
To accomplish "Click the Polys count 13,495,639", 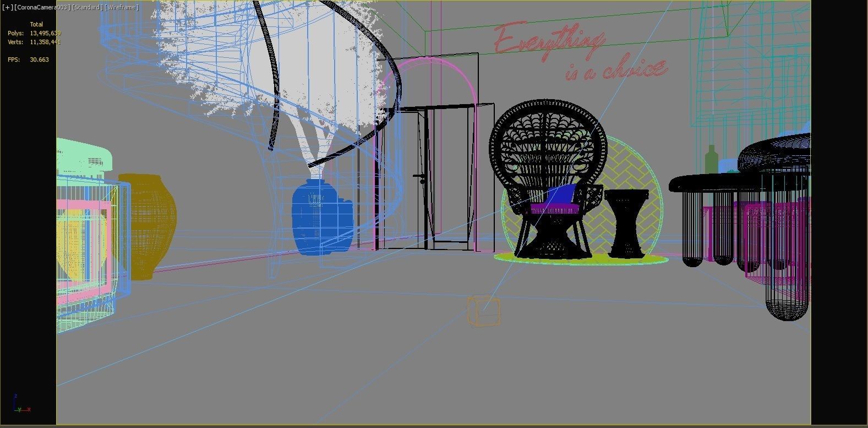I will click(45, 34).
